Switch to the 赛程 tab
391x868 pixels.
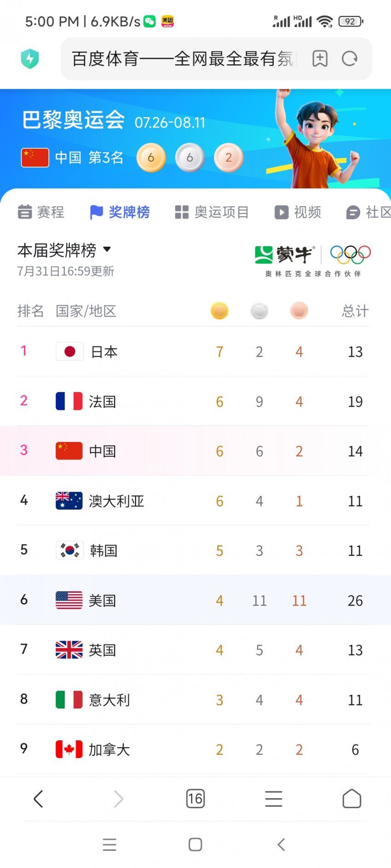[x=41, y=212]
